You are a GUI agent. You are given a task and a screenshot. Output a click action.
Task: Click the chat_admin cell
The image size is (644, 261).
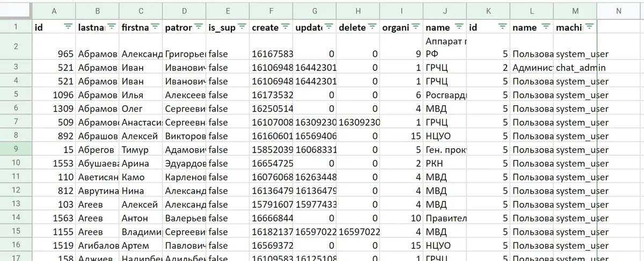pyautogui.click(x=575, y=68)
